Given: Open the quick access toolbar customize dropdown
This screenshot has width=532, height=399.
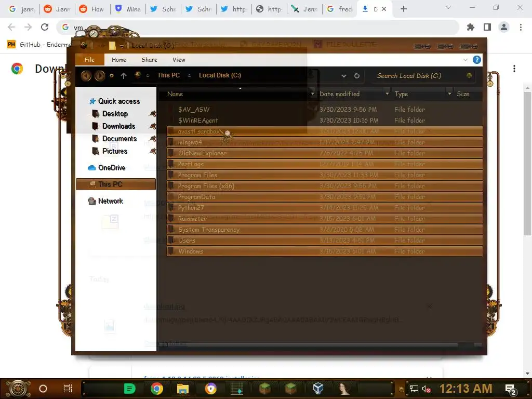Looking at the screenshot, I should (122, 46).
